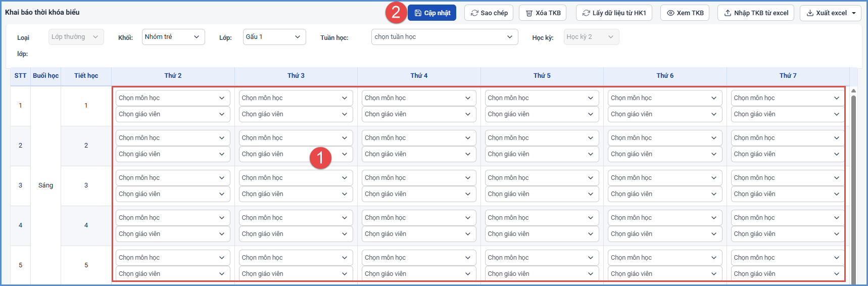Image resolution: width=868 pixels, height=286 pixels.
Task: Open Chọn giáo viên for Thứ 5, period 4
Action: tap(542, 234)
